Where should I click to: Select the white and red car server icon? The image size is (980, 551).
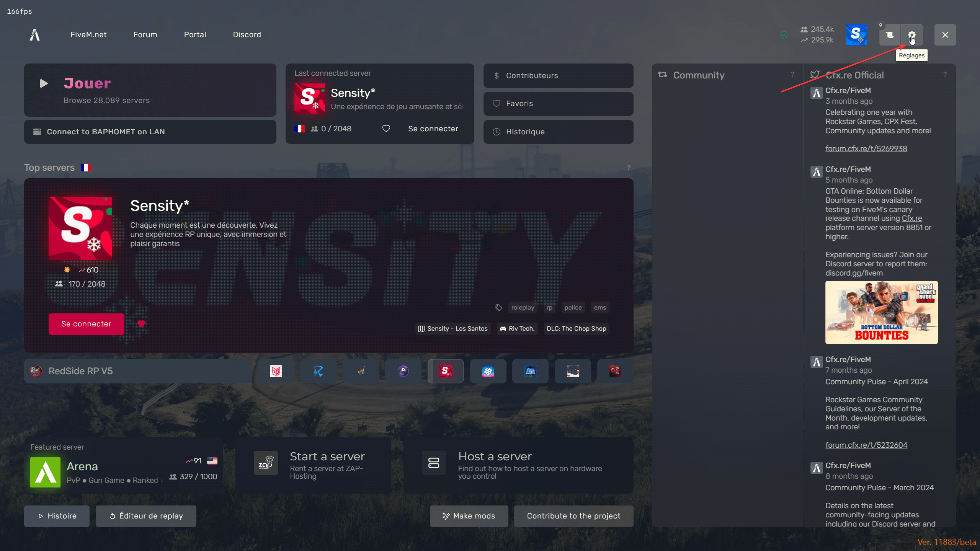click(573, 371)
